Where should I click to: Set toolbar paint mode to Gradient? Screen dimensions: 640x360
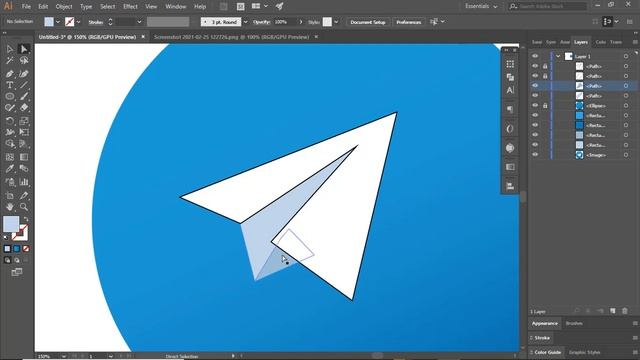tap(17, 249)
